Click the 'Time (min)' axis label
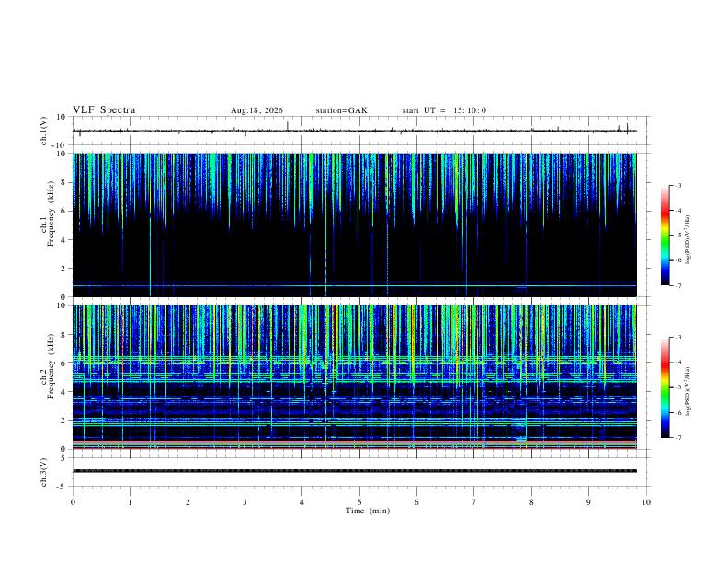The image size is (728, 563). point(368,511)
